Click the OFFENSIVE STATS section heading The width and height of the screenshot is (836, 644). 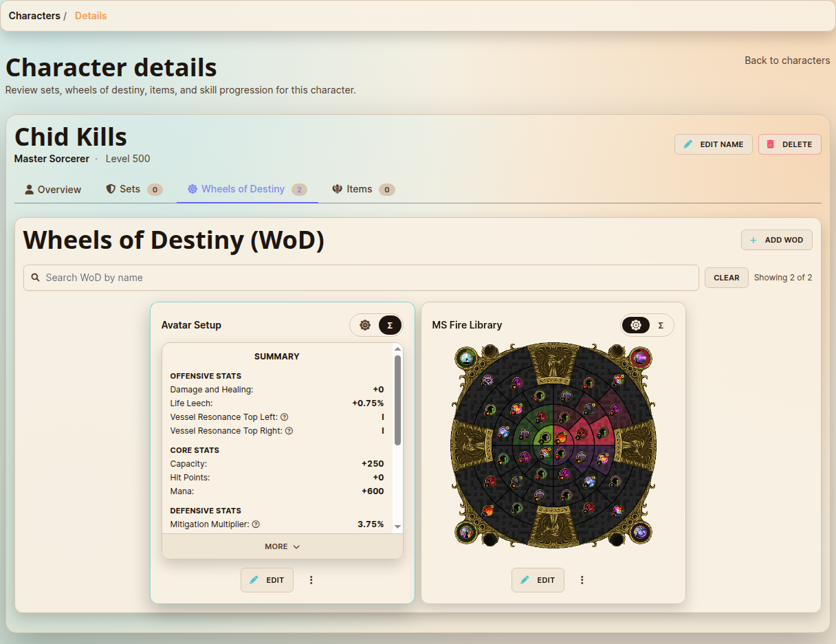pyautogui.click(x=206, y=376)
